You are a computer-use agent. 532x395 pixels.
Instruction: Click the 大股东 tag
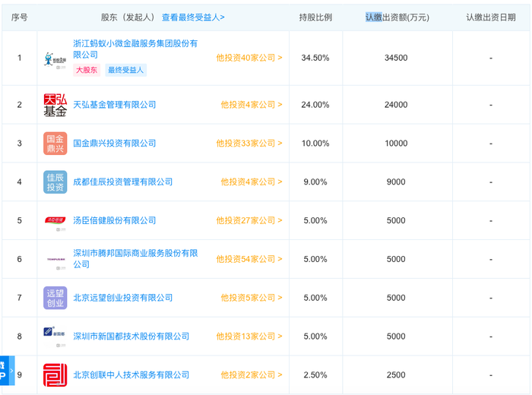click(87, 70)
